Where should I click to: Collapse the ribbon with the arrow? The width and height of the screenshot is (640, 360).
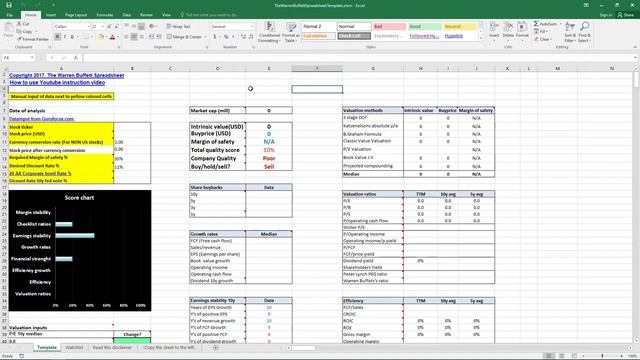tap(635, 47)
